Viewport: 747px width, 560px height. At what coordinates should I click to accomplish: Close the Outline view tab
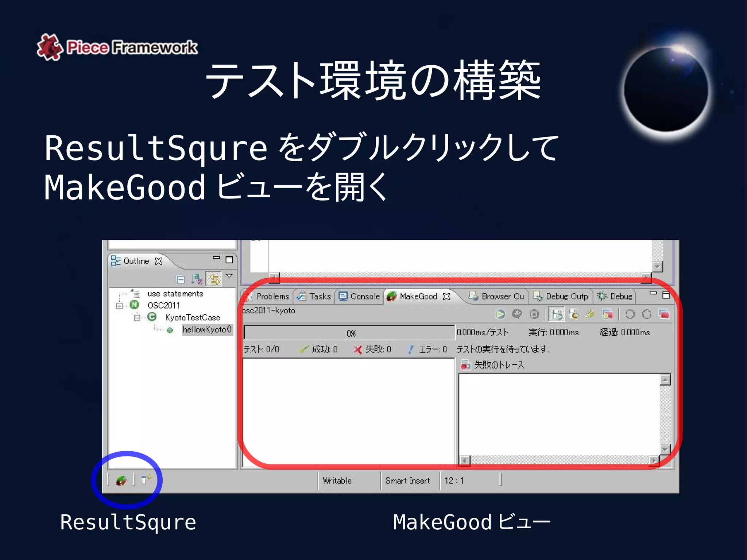(158, 261)
